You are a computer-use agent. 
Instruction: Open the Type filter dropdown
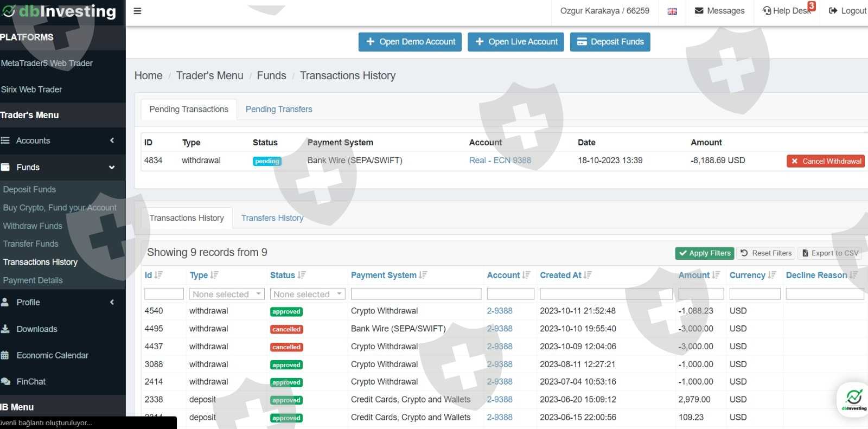(227, 294)
